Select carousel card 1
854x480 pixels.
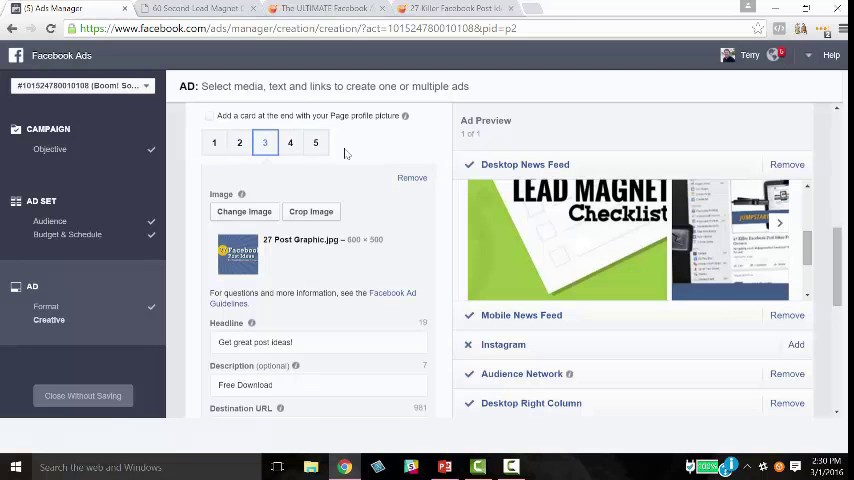point(214,143)
